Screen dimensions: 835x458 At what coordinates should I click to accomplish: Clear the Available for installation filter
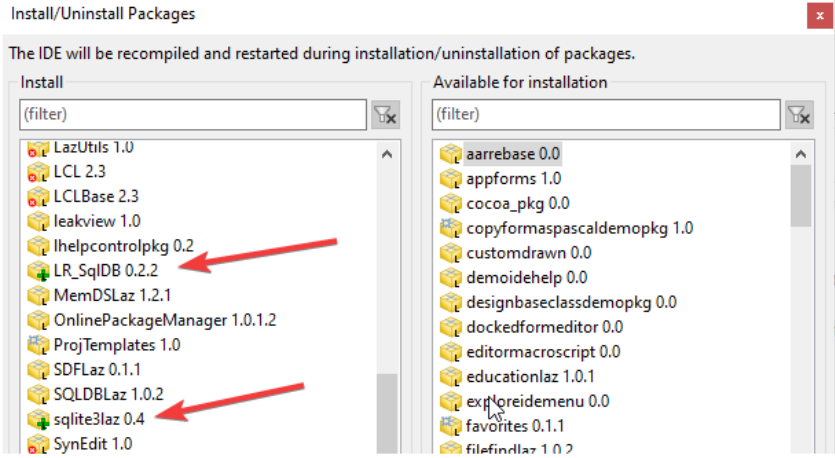(x=798, y=115)
